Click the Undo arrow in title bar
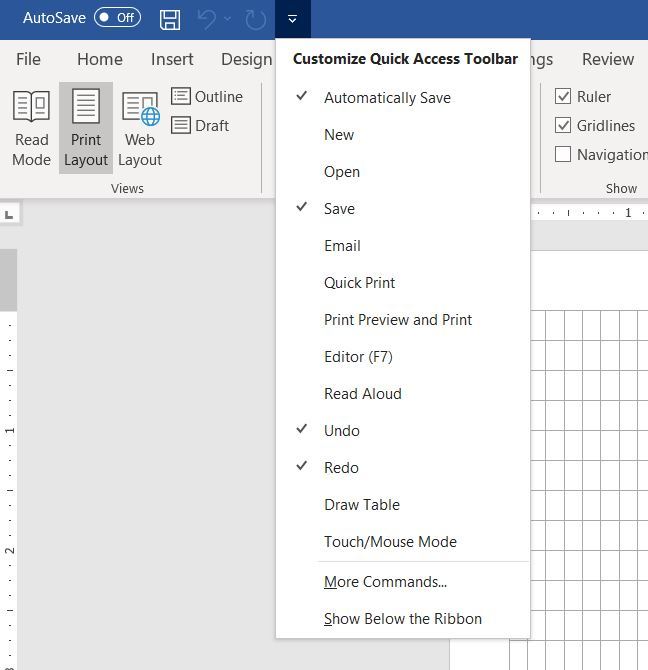The width and height of the screenshot is (648, 670). pos(207,19)
